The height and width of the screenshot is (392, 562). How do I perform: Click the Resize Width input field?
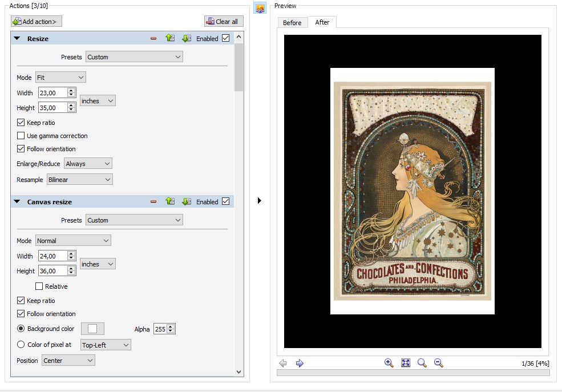pos(52,92)
